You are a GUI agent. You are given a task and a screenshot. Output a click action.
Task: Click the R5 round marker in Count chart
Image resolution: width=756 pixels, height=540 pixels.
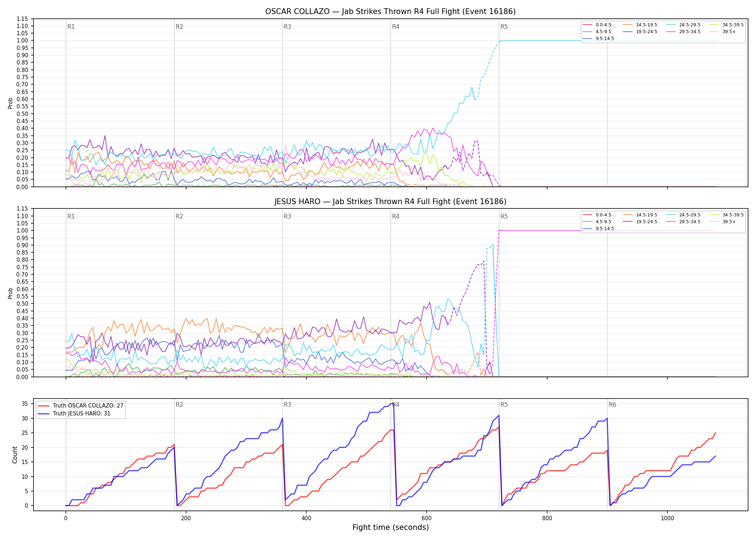click(504, 405)
